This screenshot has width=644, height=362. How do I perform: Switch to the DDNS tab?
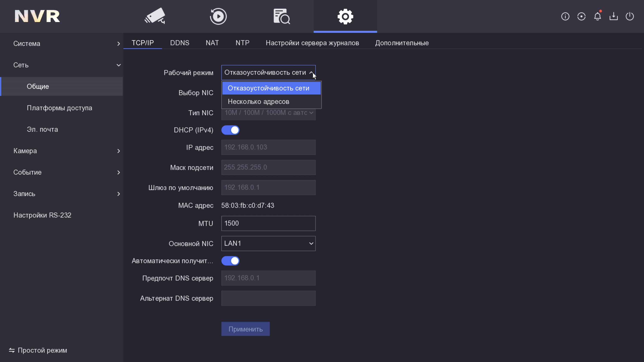tap(179, 43)
